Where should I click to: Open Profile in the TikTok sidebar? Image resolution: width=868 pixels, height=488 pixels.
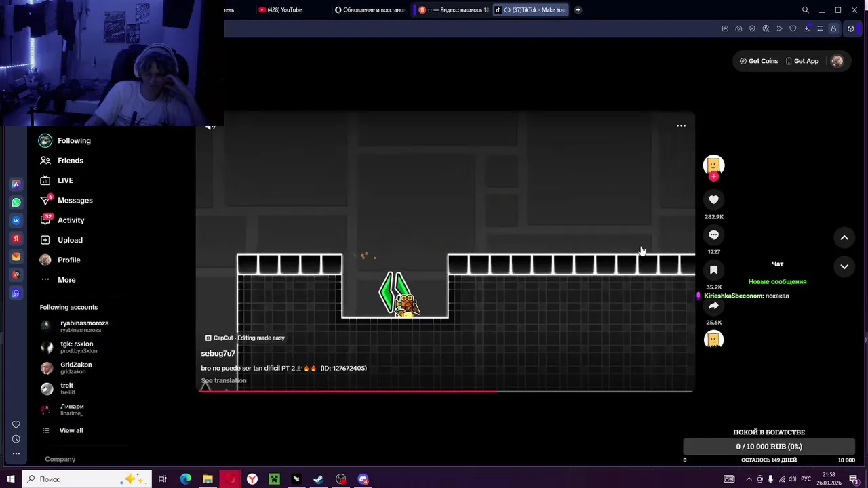point(60,260)
